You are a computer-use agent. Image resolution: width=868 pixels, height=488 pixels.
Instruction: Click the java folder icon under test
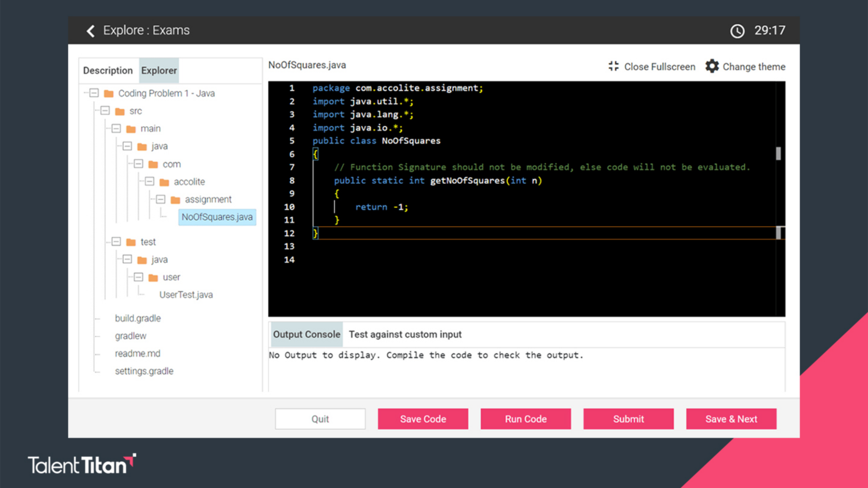click(142, 260)
